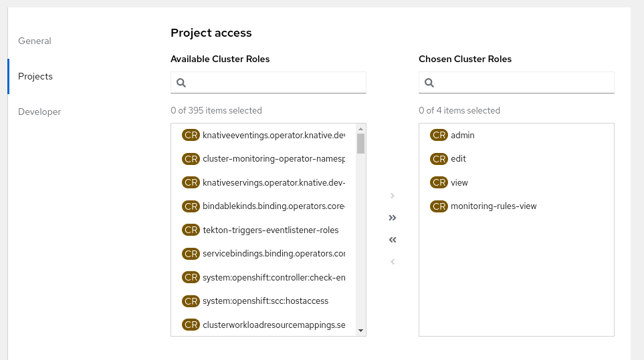Click the CR badge beside monitoring-rules-view
644x360 pixels.
[439, 206]
